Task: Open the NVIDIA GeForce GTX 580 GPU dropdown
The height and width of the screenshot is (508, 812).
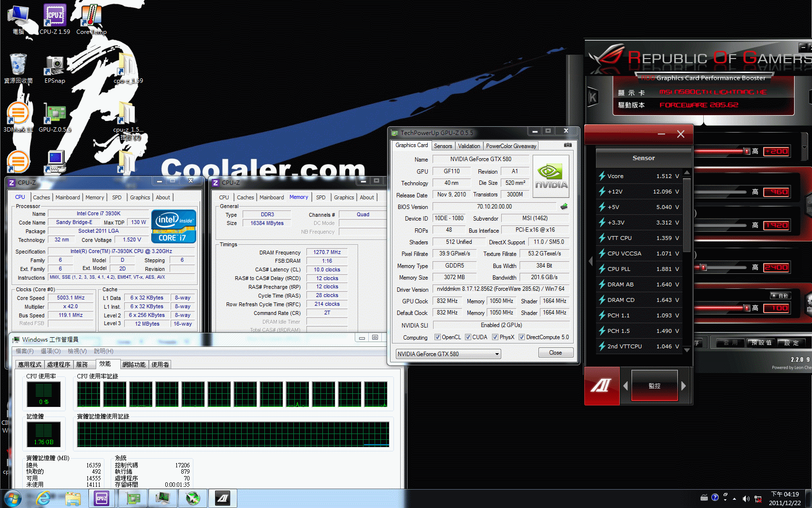Action: pyautogui.click(x=448, y=354)
